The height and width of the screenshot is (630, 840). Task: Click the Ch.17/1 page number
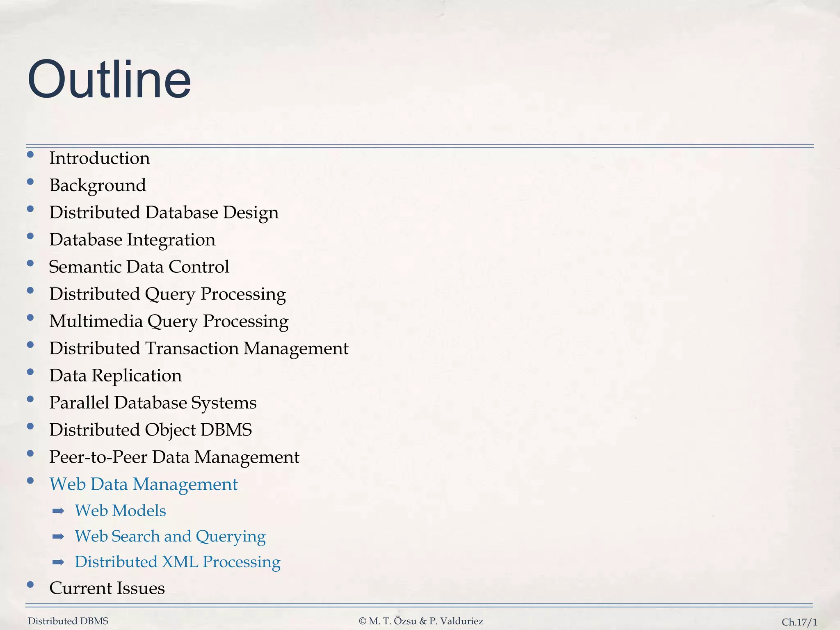(799, 622)
